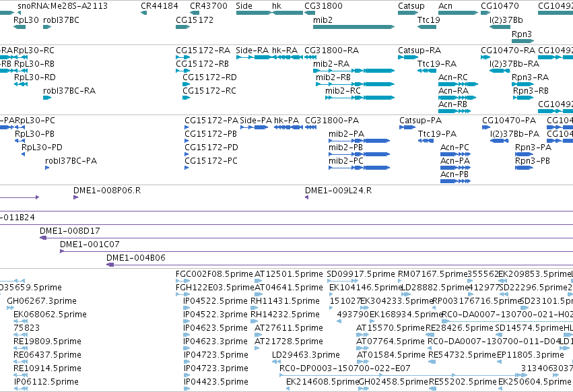
Task: Click protein Side-PA
Action: coord(256,121)
